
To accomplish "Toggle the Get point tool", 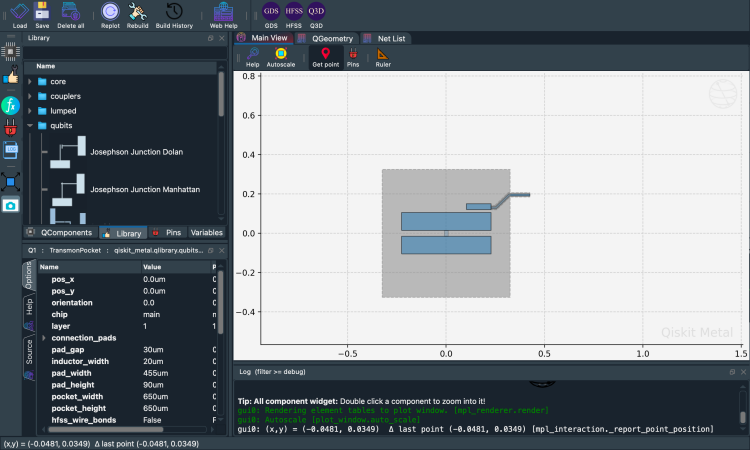I will click(x=326, y=57).
